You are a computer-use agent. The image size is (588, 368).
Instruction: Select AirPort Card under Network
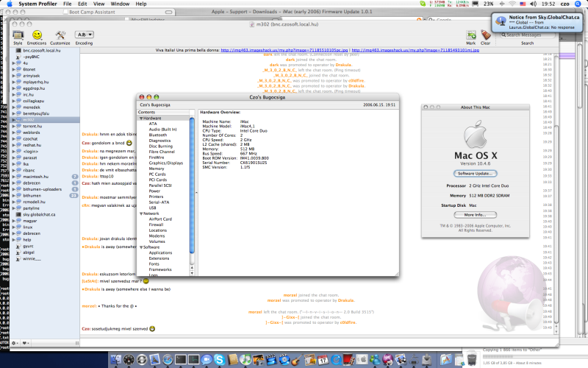160,219
